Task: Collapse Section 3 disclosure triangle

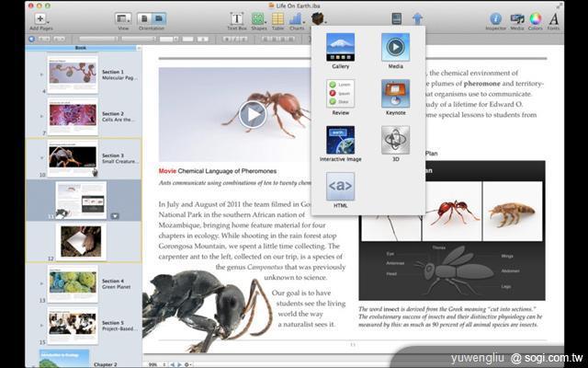Action: click(x=41, y=157)
